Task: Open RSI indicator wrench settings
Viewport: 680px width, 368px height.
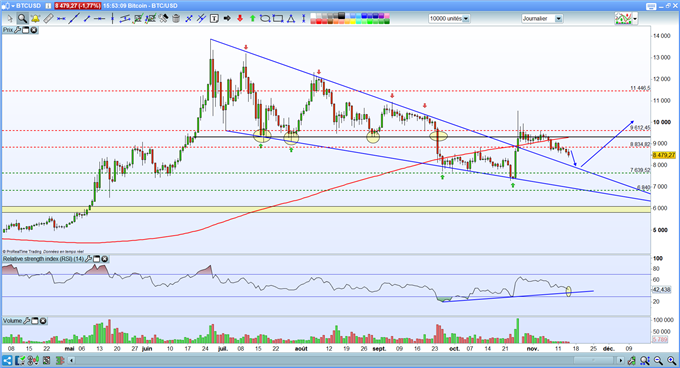Action: point(88,259)
